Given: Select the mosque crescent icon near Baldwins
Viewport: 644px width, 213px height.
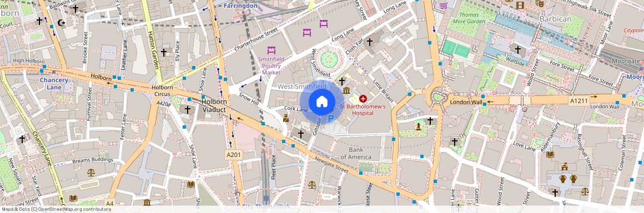Looking at the screenshot, I should (x=62, y=23).
